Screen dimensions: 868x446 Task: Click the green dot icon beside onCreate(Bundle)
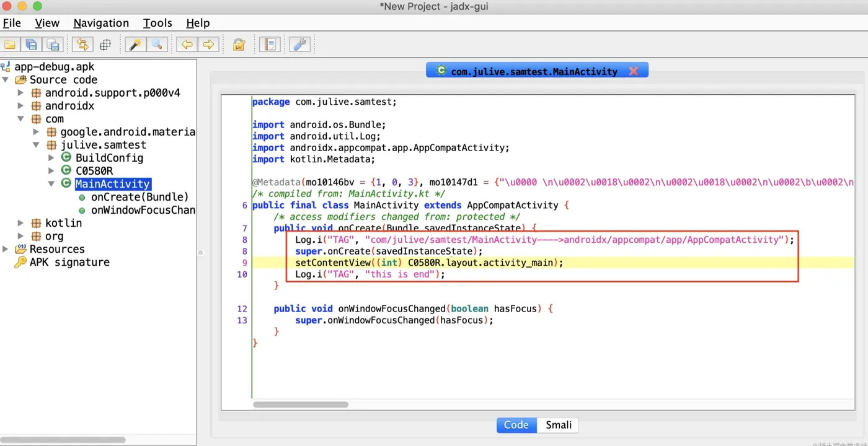click(82, 197)
